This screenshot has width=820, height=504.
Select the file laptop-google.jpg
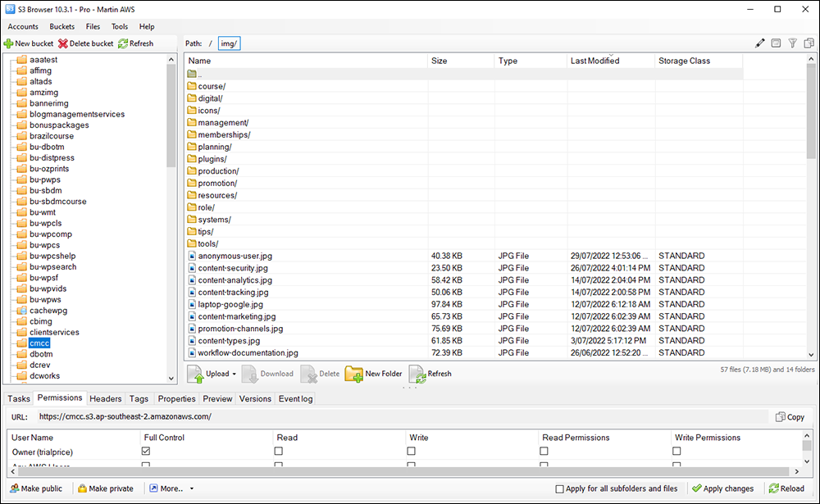pyautogui.click(x=230, y=304)
